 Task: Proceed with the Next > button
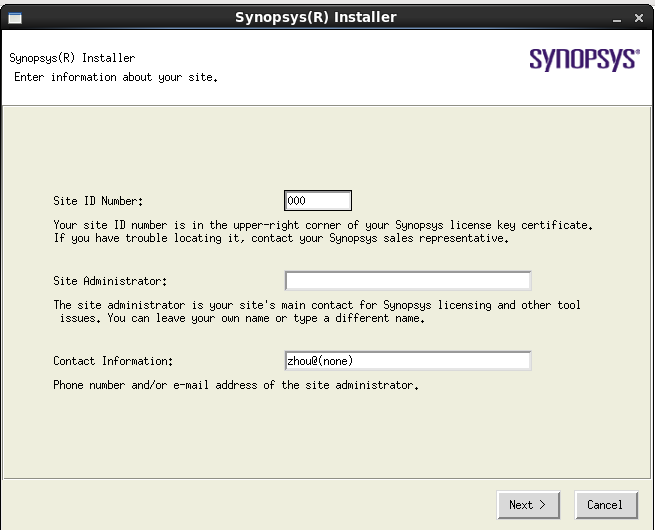tap(528, 505)
